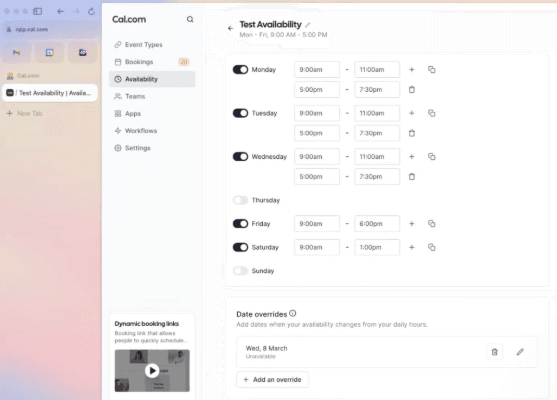Delete the Wed, 8 March override
The height and width of the screenshot is (400, 557).
tap(494, 352)
